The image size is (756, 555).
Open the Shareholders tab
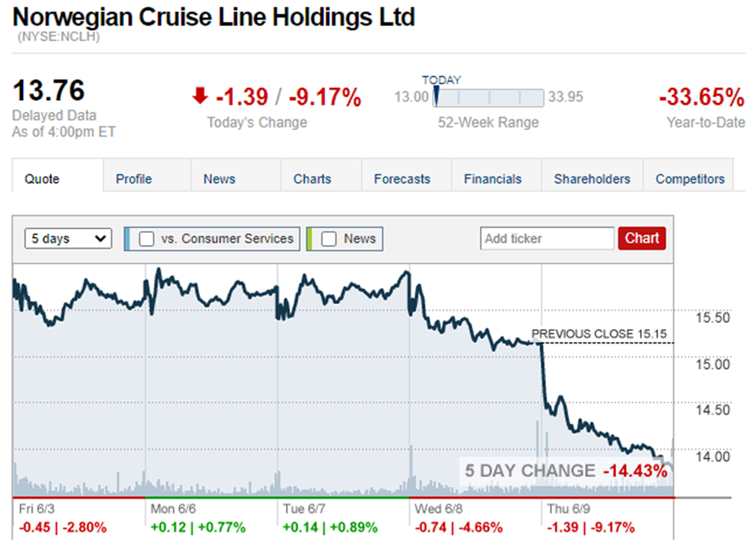[x=592, y=179]
